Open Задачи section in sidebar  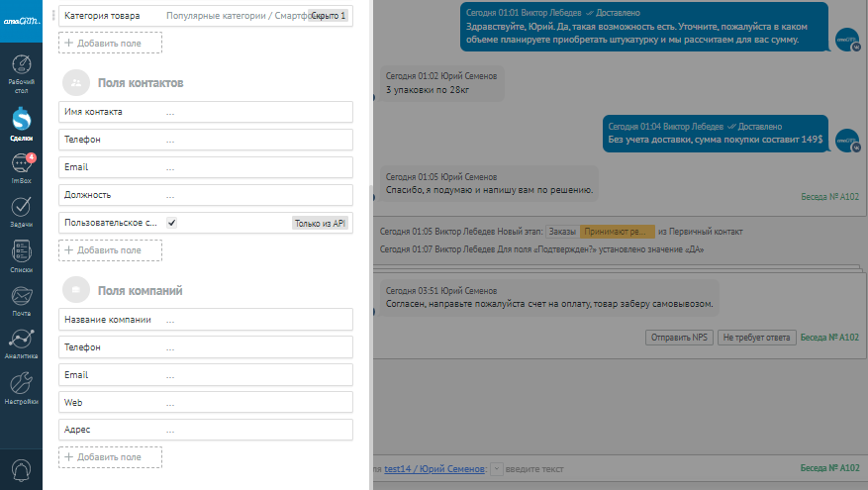click(21, 211)
